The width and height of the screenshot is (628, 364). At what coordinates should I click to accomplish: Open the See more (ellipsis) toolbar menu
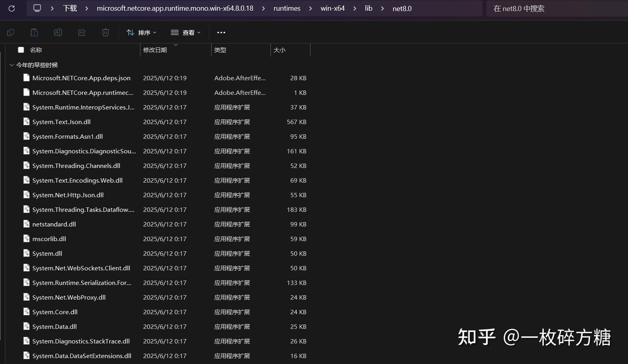221,32
